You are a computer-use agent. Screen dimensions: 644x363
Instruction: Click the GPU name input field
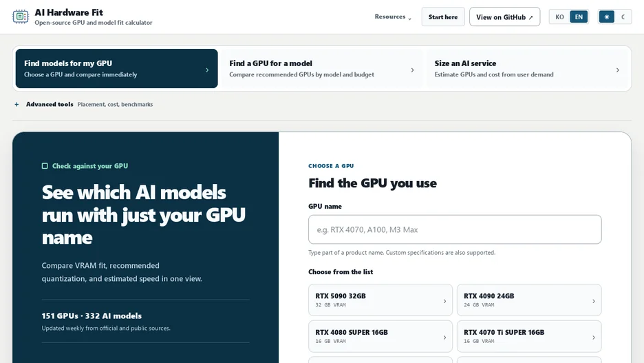[455, 229]
